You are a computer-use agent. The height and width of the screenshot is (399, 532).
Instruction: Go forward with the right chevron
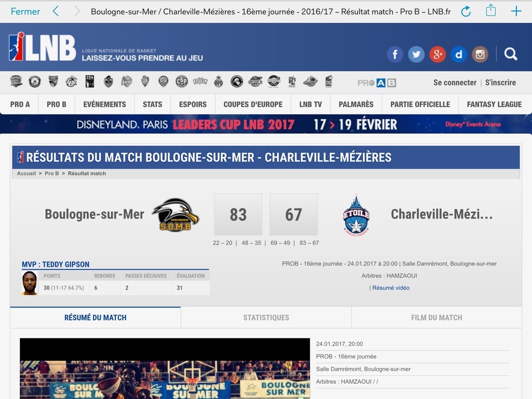click(77, 11)
